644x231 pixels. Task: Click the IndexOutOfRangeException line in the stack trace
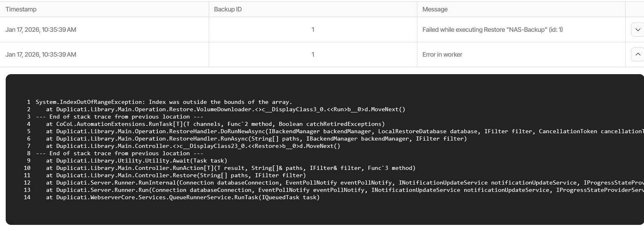click(164, 102)
